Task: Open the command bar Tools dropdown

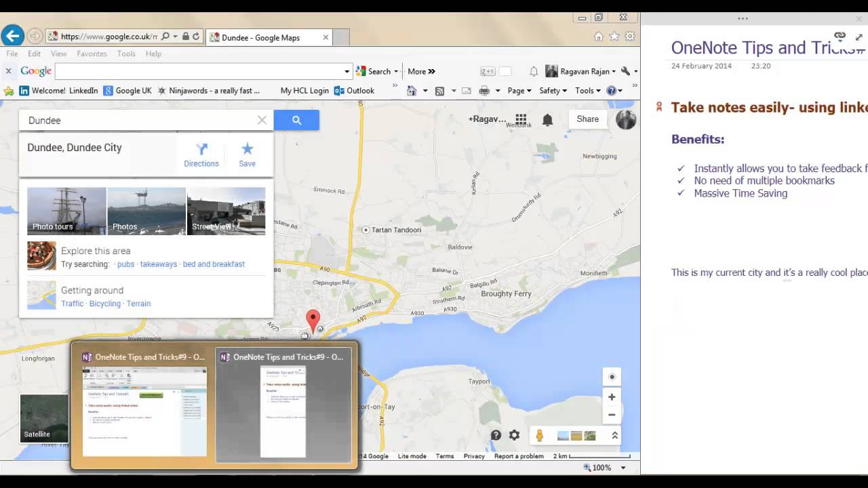Action: (587, 90)
